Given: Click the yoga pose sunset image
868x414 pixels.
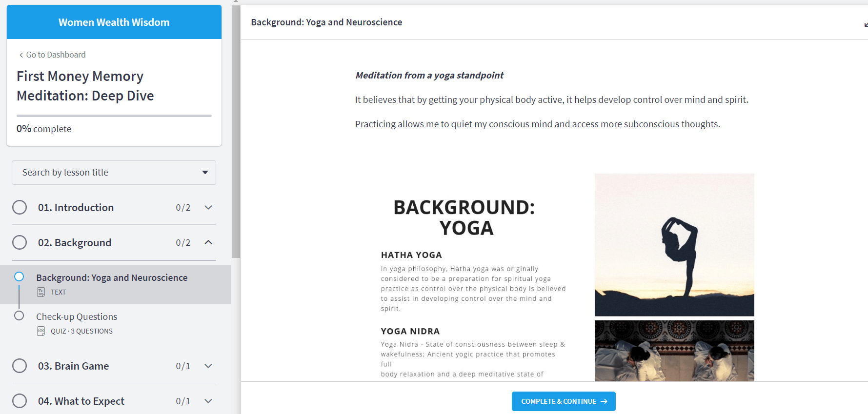Looking at the screenshot, I should (674, 245).
